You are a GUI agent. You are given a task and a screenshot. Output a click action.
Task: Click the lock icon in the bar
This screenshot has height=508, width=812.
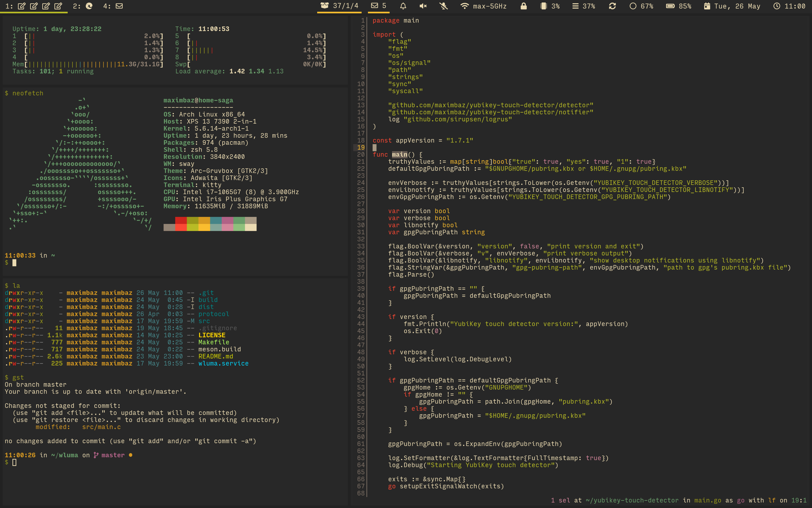click(523, 6)
